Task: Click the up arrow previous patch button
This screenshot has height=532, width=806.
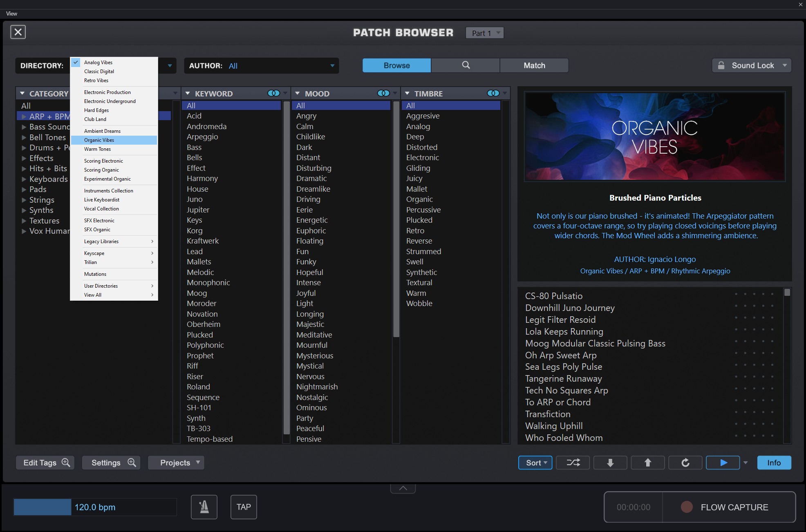Action: tap(648, 463)
